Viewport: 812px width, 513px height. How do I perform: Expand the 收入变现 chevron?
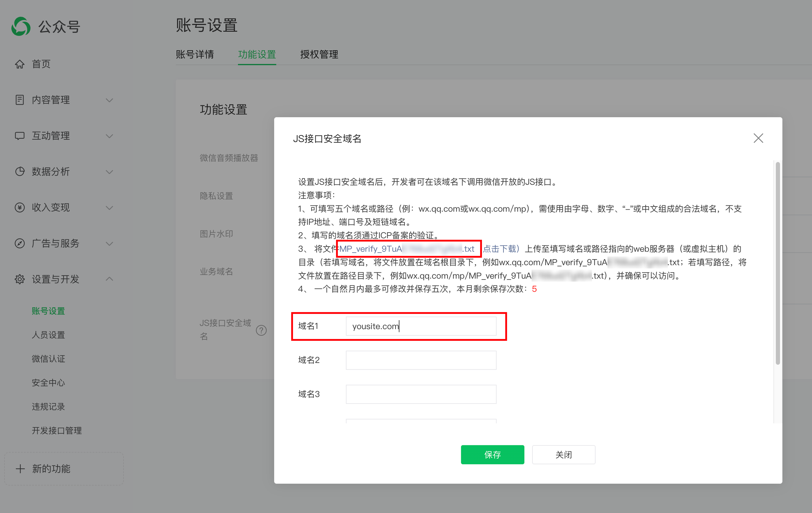109,208
